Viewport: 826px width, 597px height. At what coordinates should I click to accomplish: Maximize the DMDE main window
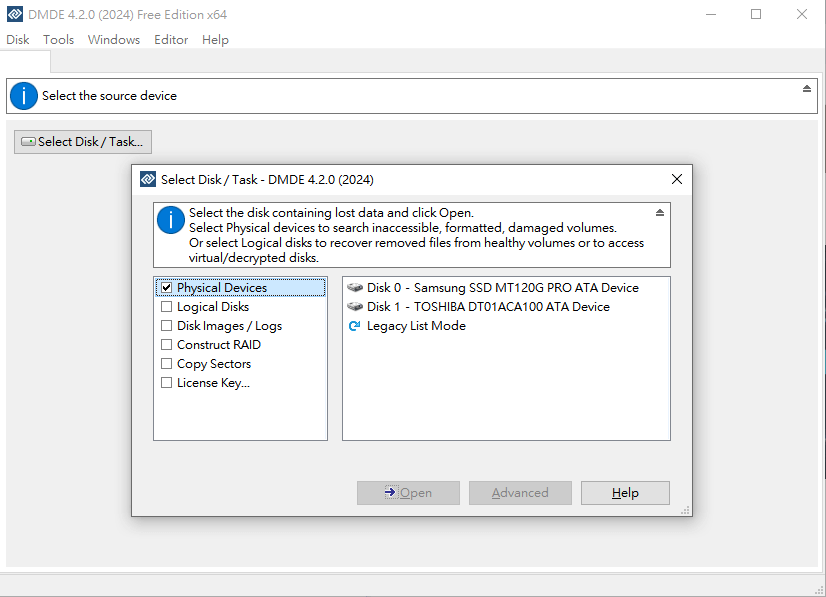(x=756, y=14)
